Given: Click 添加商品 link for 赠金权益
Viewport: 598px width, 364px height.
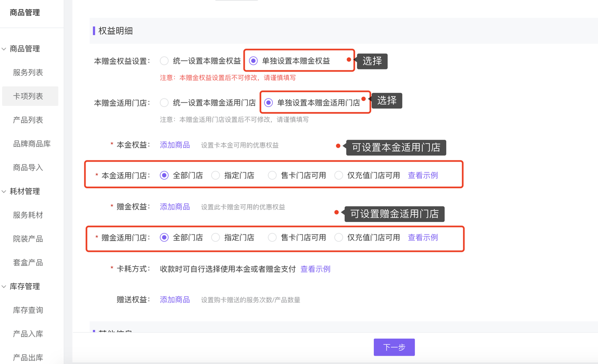Looking at the screenshot, I should coord(175,207).
